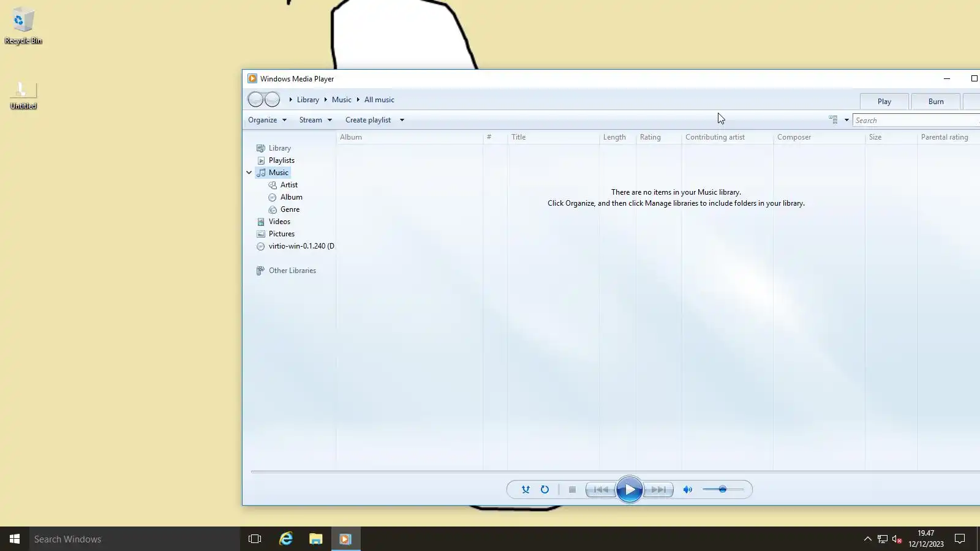Open the Action Center notifications icon
This screenshot has height=551, width=980.
coord(960,539)
